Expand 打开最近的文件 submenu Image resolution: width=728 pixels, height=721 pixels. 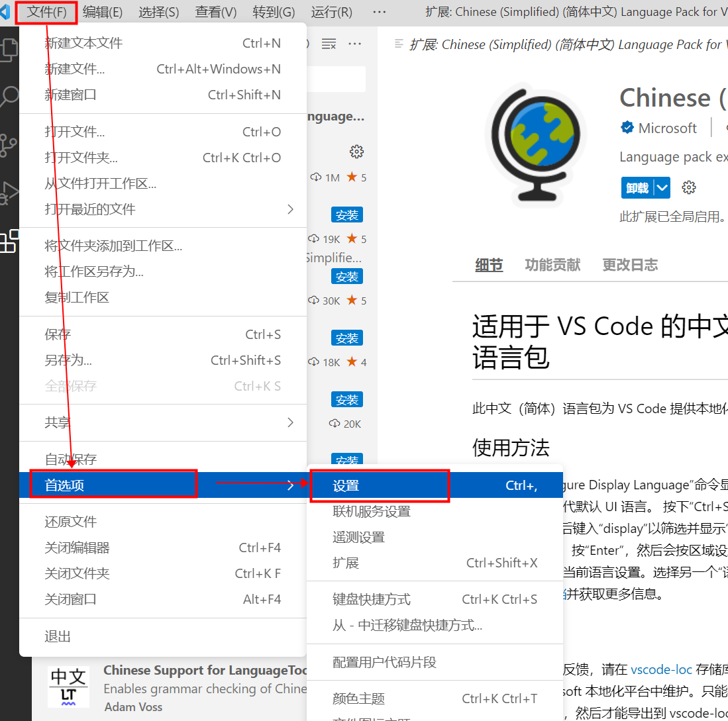162,210
